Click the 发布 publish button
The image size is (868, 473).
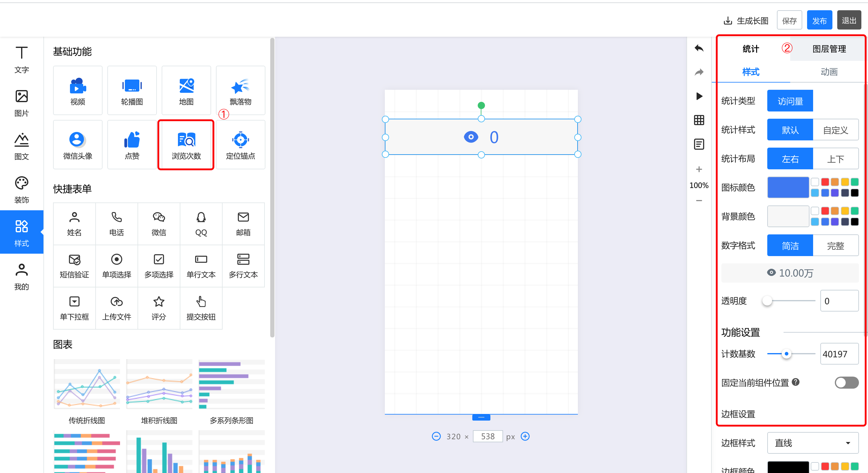tap(819, 20)
